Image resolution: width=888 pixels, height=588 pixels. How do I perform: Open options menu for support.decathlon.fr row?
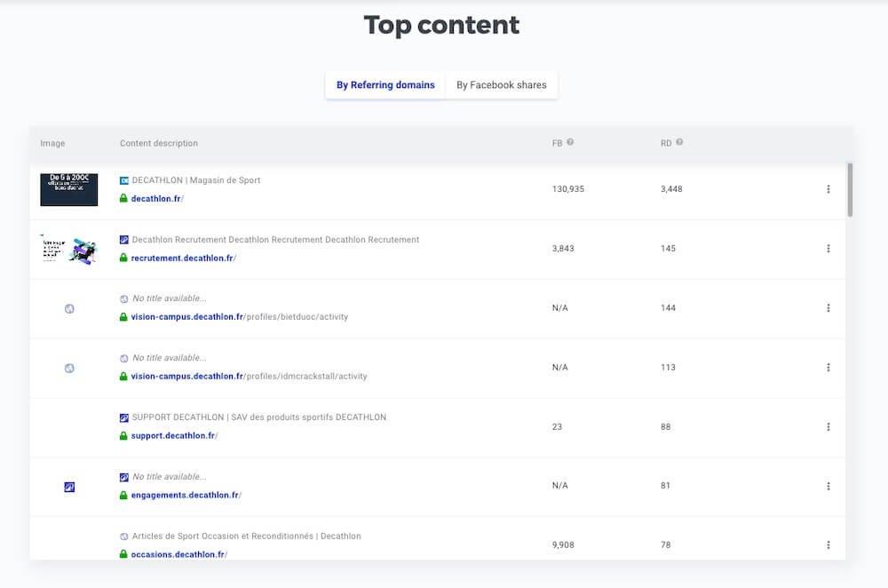coord(828,427)
